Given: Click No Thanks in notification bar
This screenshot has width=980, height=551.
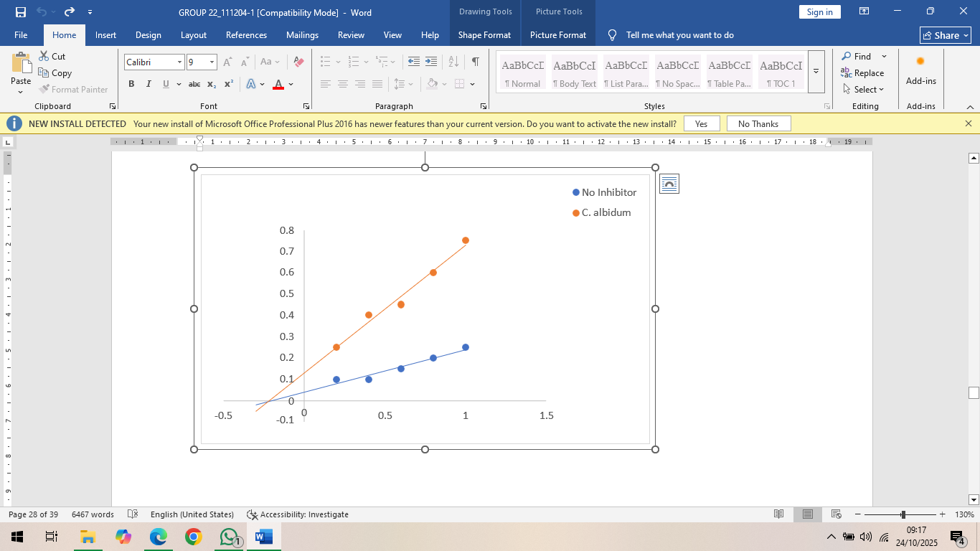Looking at the screenshot, I should [758, 124].
